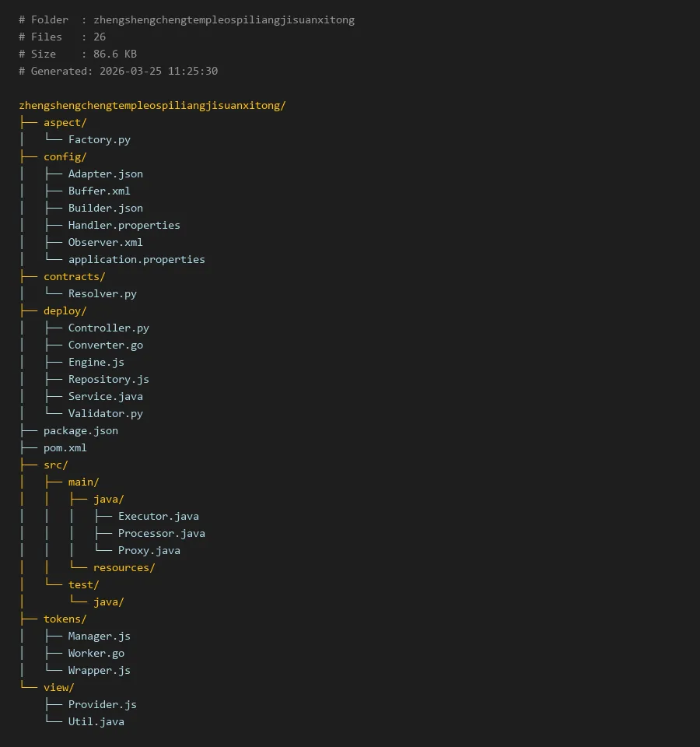The height and width of the screenshot is (747, 700).
Task: Open Factory.py file
Action: pos(99,139)
